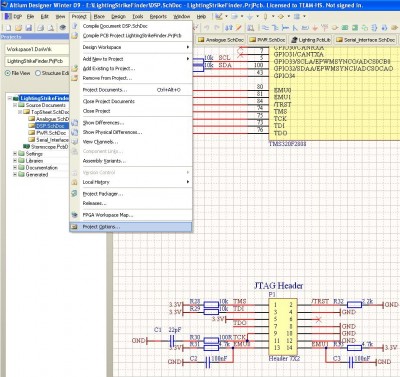Image resolution: width=400 pixels, height=377 pixels.
Task: Choose Compile PCB Project LightingStrikeFinder entry
Action: pyautogui.click(x=131, y=35)
